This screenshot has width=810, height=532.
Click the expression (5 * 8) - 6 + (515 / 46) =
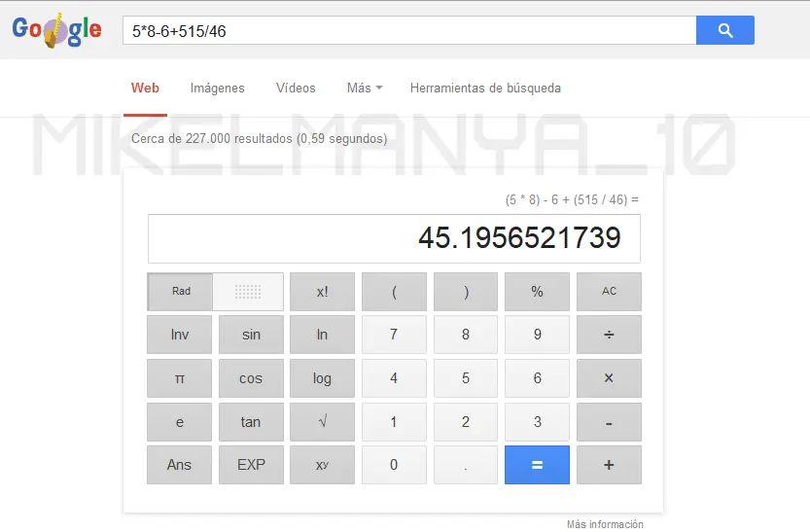point(572,199)
